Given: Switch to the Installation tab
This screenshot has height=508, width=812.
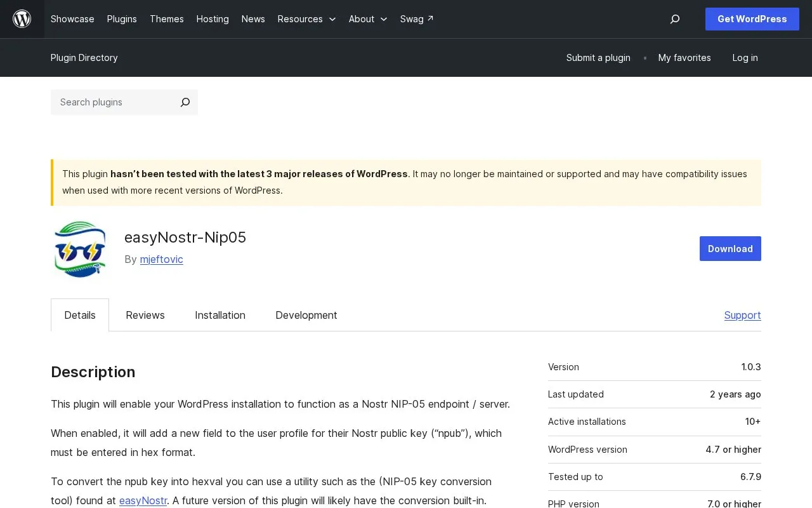Looking at the screenshot, I should 220,315.
